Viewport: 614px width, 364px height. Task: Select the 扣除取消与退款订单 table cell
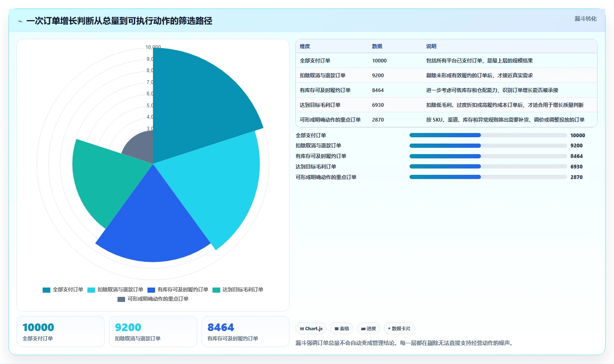322,76
